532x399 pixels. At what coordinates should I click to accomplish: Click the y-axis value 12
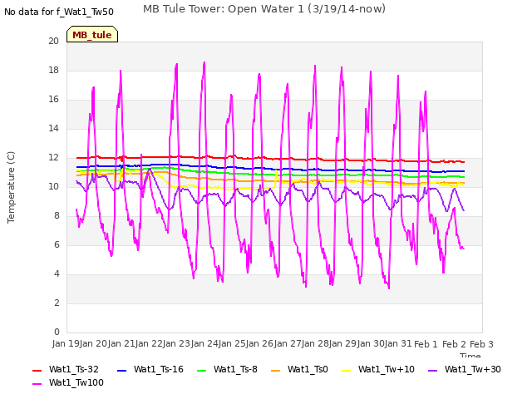point(53,157)
